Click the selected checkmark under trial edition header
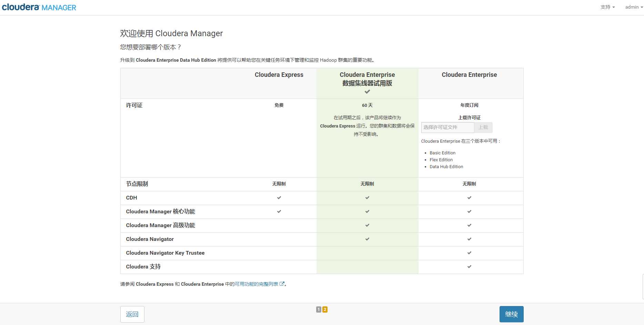The width and height of the screenshot is (644, 325). (367, 92)
